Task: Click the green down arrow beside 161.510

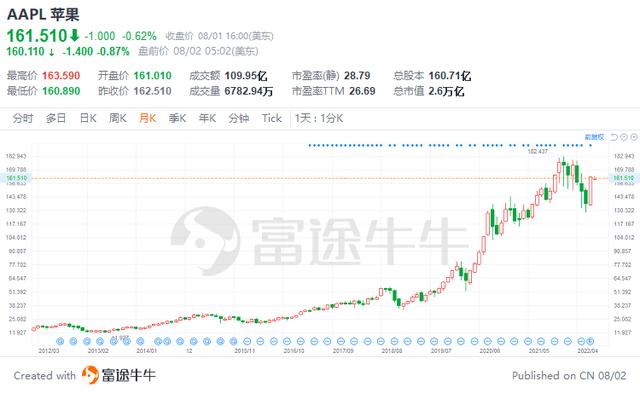Action: pyautogui.click(x=74, y=36)
